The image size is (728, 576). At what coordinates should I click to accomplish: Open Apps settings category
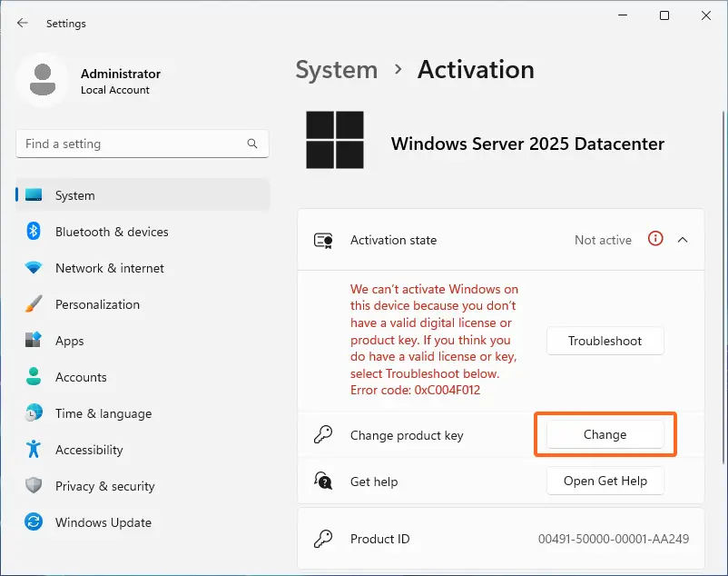click(x=143, y=340)
